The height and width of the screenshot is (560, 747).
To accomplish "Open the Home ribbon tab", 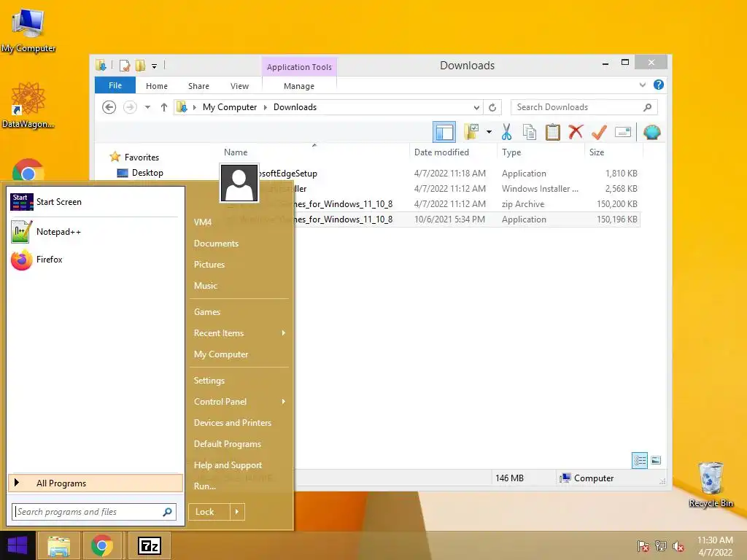I will coord(157,86).
